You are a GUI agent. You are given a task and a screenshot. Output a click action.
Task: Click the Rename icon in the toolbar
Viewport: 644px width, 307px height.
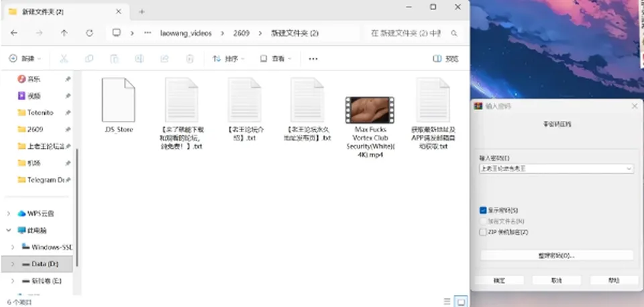[x=140, y=59]
